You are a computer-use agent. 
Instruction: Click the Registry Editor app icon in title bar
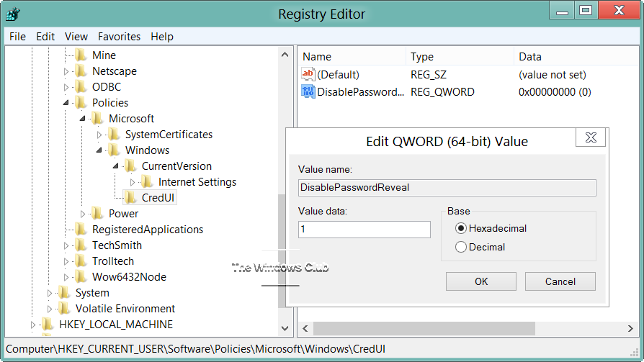13,14
